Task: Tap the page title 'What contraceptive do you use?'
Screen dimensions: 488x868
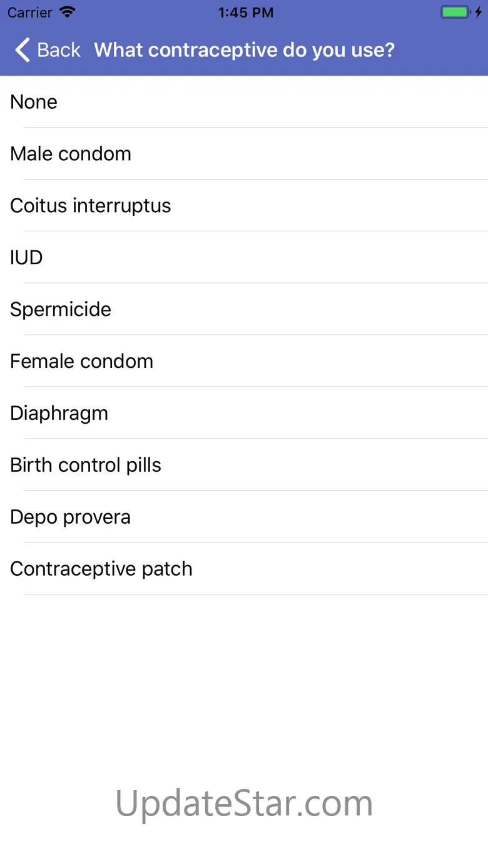Action: [245, 50]
